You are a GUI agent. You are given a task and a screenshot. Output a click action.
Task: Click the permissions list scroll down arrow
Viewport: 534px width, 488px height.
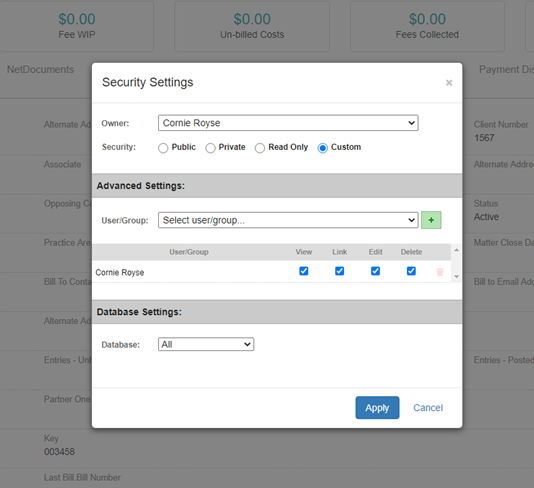(456, 277)
